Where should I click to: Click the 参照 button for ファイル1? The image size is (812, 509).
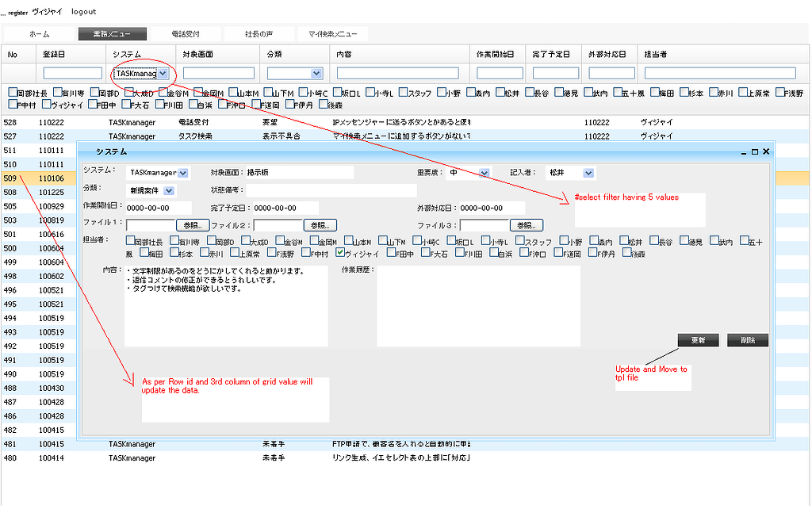[193, 225]
